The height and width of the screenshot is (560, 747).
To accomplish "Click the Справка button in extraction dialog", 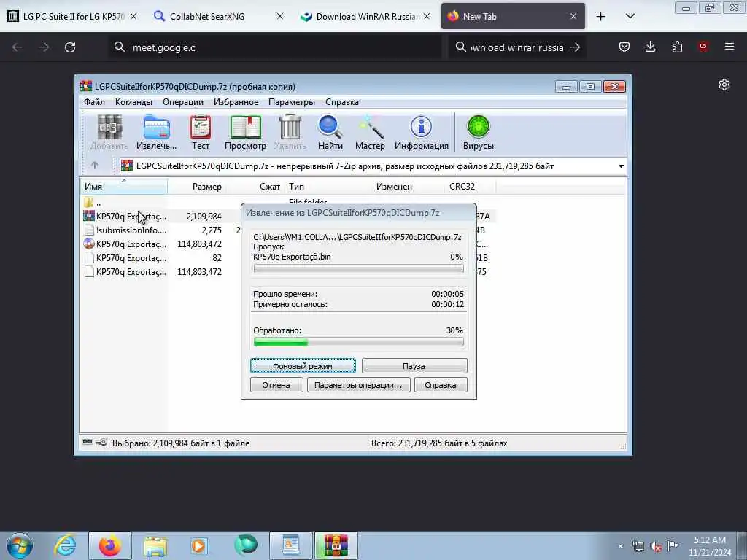I will 441,385.
